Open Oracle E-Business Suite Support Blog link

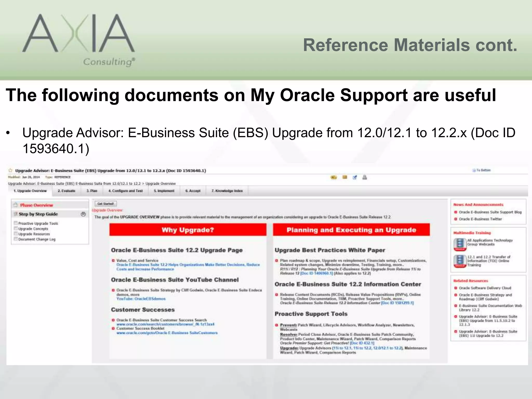click(x=490, y=212)
